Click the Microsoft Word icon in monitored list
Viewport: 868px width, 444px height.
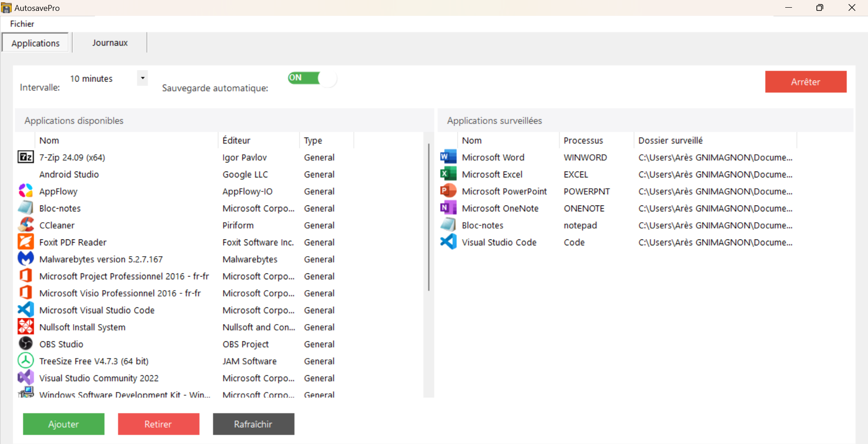[x=448, y=157]
